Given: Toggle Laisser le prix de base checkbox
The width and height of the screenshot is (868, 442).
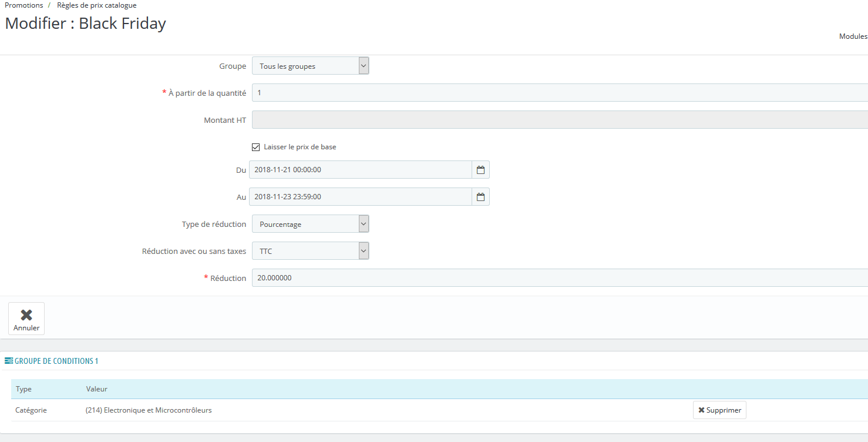Looking at the screenshot, I should tap(255, 147).
